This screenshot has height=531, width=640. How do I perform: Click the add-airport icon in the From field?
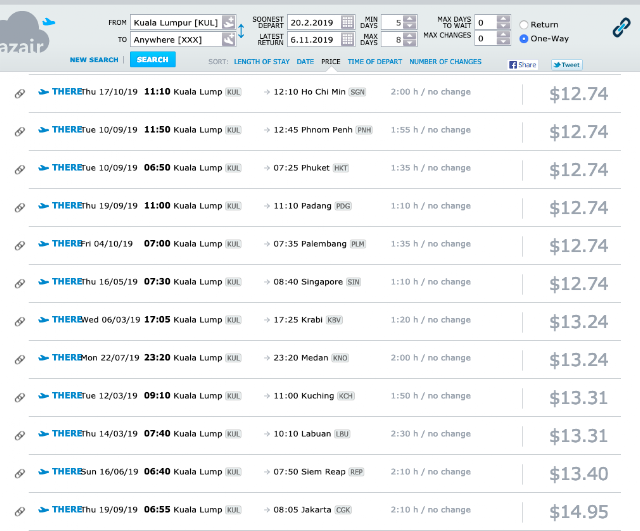coord(229,22)
